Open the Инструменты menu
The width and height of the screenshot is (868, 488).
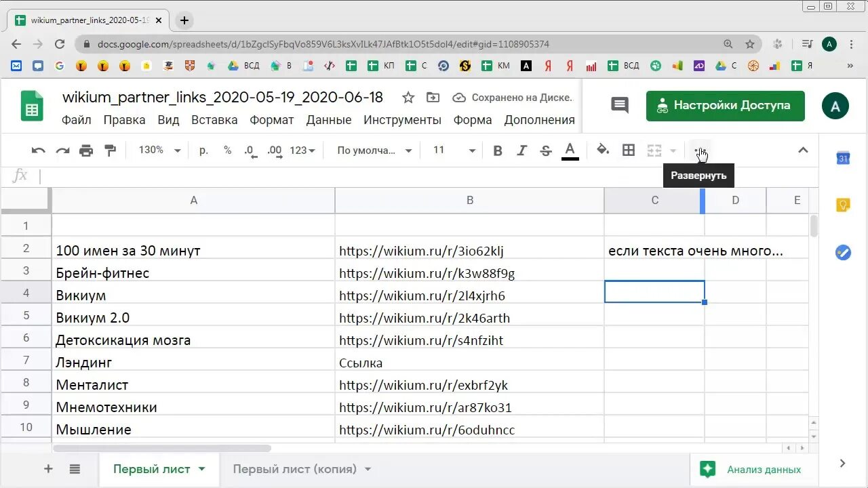point(402,120)
